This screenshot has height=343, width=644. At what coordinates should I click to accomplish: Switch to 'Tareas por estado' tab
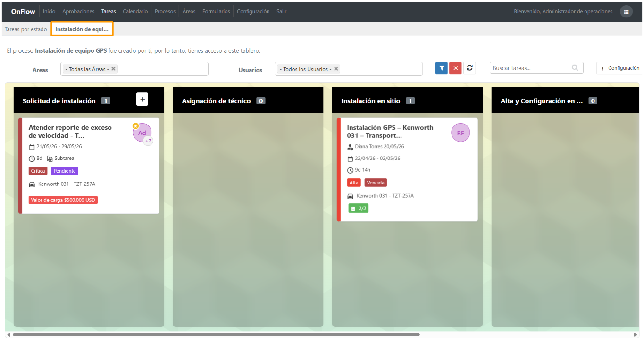pos(26,29)
